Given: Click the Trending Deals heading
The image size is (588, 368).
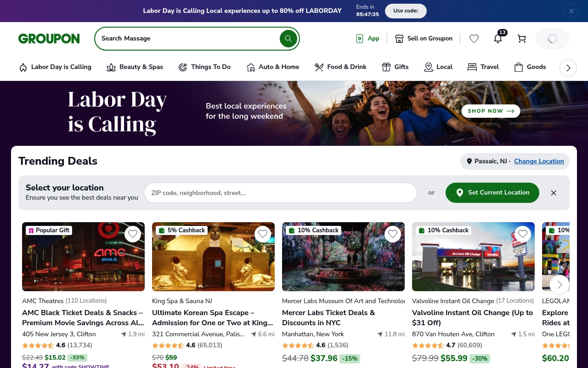Looking at the screenshot, I should pos(58,161).
